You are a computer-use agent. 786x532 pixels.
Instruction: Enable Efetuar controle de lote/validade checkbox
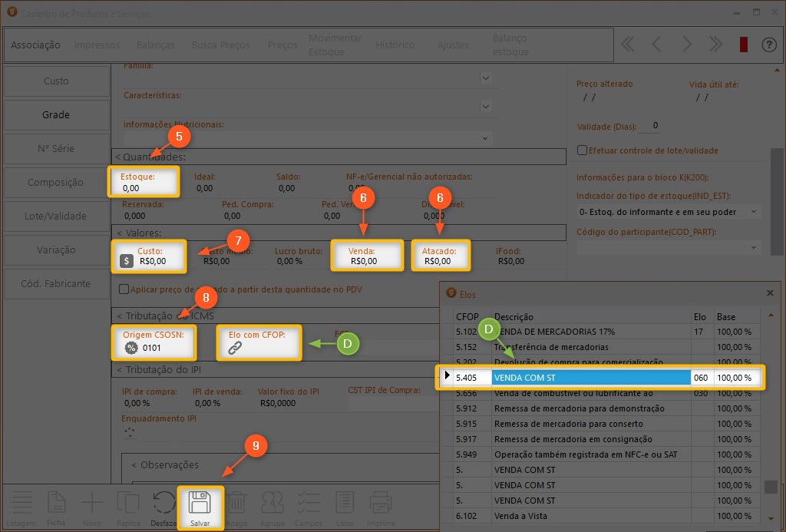coord(582,150)
